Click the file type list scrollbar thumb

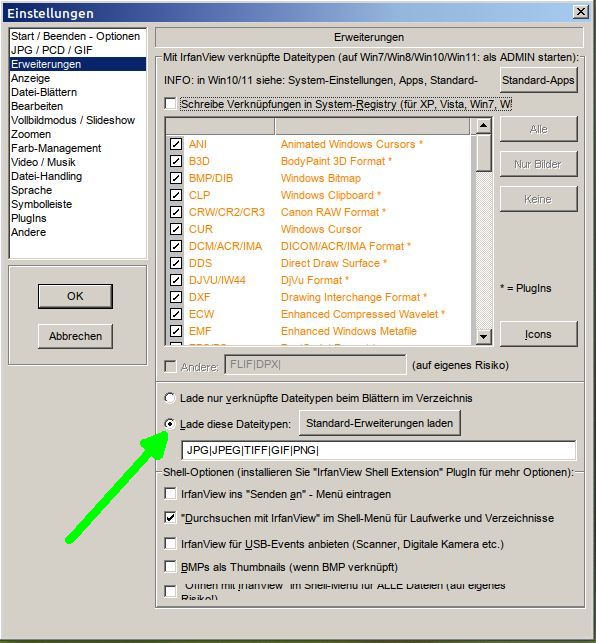[484, 153]
